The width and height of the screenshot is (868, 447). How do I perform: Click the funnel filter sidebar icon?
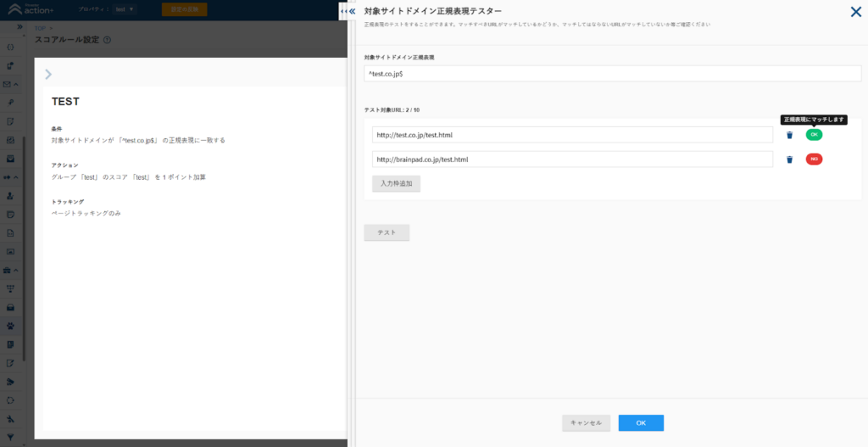click(10, 436)
